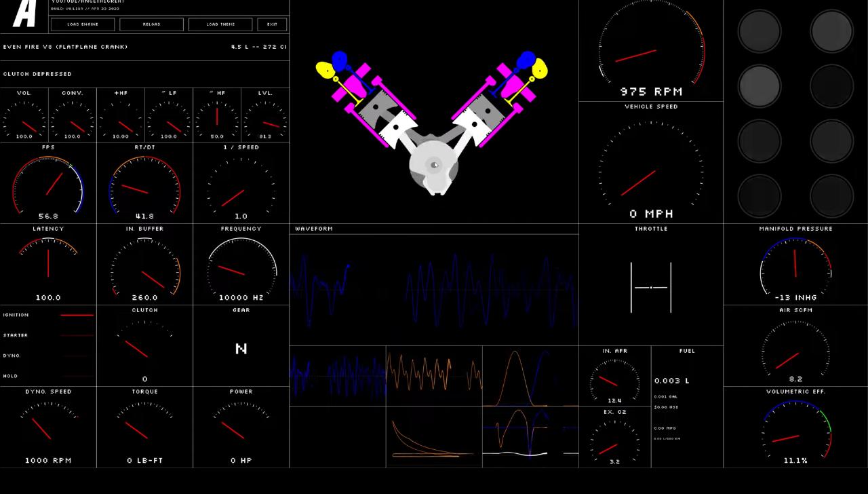868x494 pixels.
Task: Select the VOL. gauge
Action: pos(24,115)
